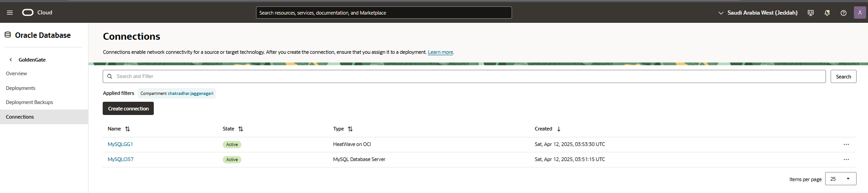This screenshot has height=193, width=868.
Task: Open the MySQLCI57 connection
Action: (x=120, y=159)
